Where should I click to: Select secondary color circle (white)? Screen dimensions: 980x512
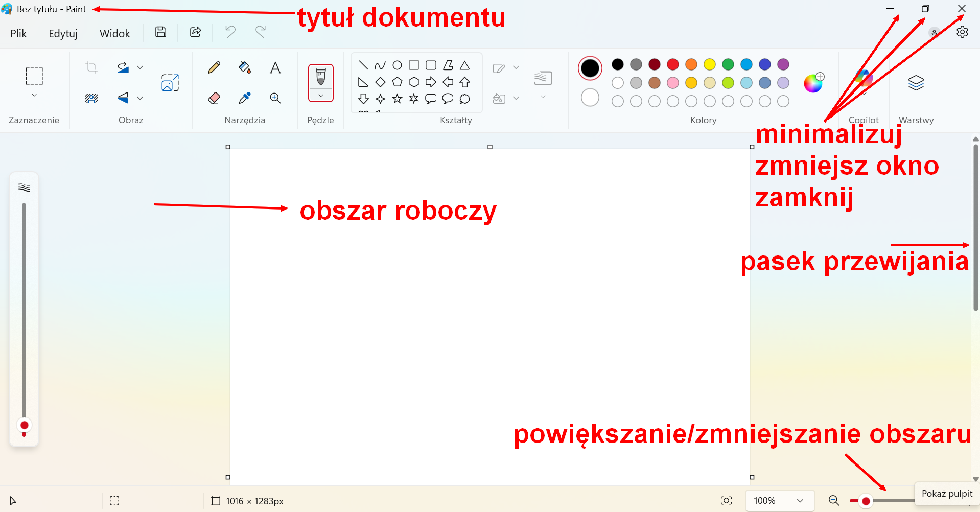pyautogui.click(x=590, y=98)
